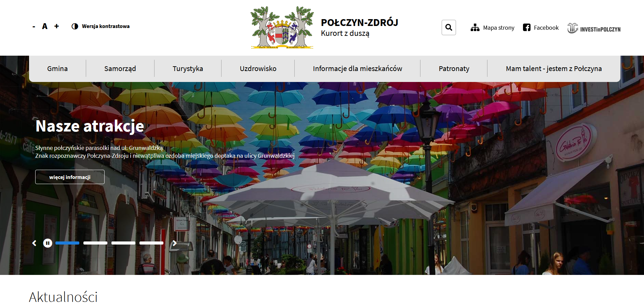Go to previous slide arrow
Image resolution: width=644 pixels, height=306 pixels.
point(34,243)
